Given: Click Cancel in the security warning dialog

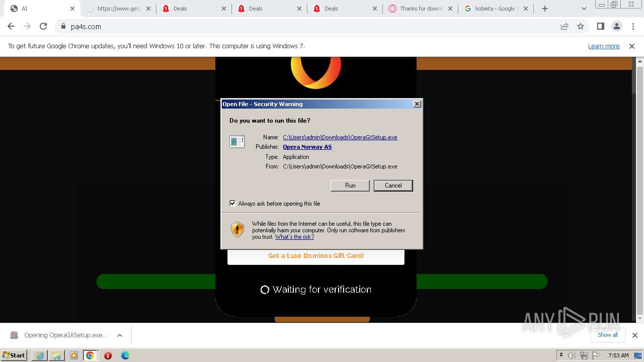Looking at the screenshot, I should click(x=393, y=186).
